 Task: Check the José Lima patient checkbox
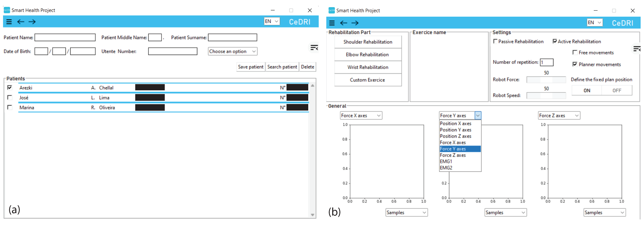tap(10, 97)
